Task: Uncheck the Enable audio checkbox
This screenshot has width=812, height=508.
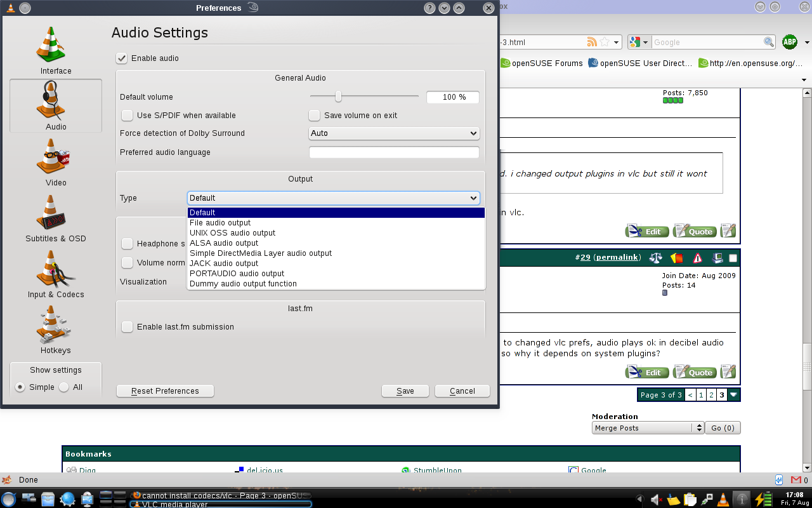Action: (x=122, y=58)
